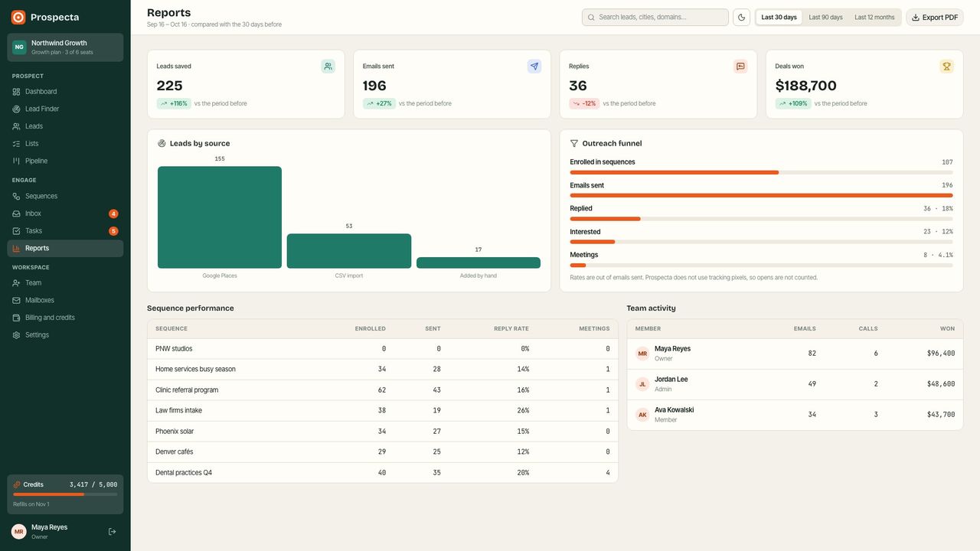The height and width of the screenshot is (551, 980).
Task: Switch to Last 12 months
Action: coord(874,18)
